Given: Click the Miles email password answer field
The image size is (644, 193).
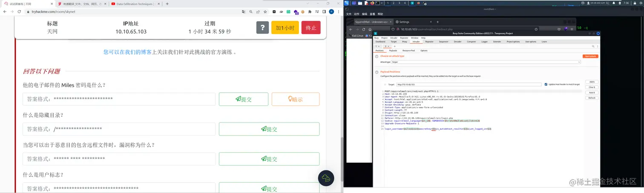Looking at the screenshot, I should pos(119,99).
